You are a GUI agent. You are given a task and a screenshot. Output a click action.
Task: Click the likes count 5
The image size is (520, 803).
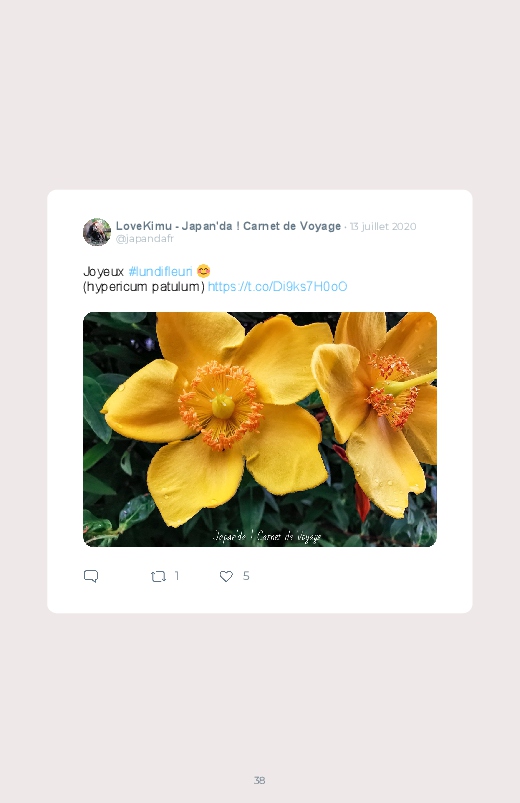tap(246, 576)
